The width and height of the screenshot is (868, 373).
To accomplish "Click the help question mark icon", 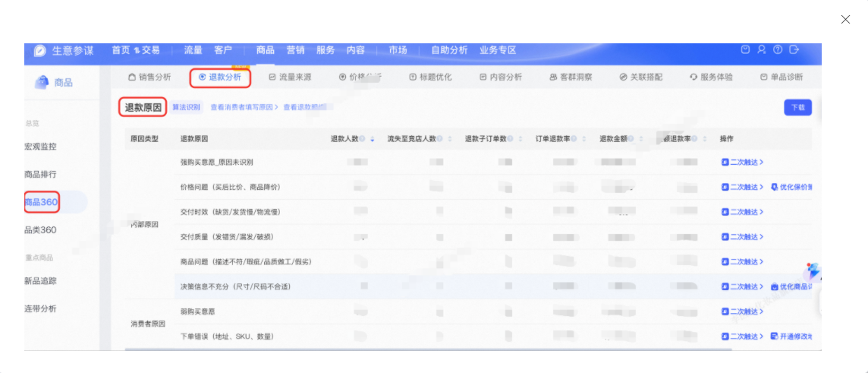I will (x=777, y=50).
